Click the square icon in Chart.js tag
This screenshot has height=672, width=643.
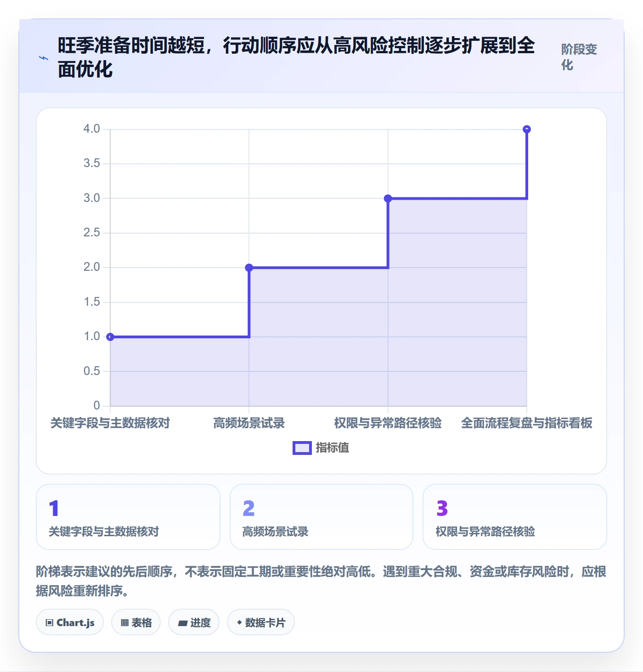coord(50,623)
